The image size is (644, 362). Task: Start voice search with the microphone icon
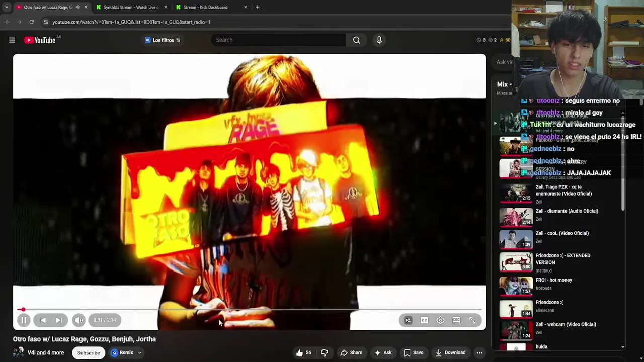379,40
